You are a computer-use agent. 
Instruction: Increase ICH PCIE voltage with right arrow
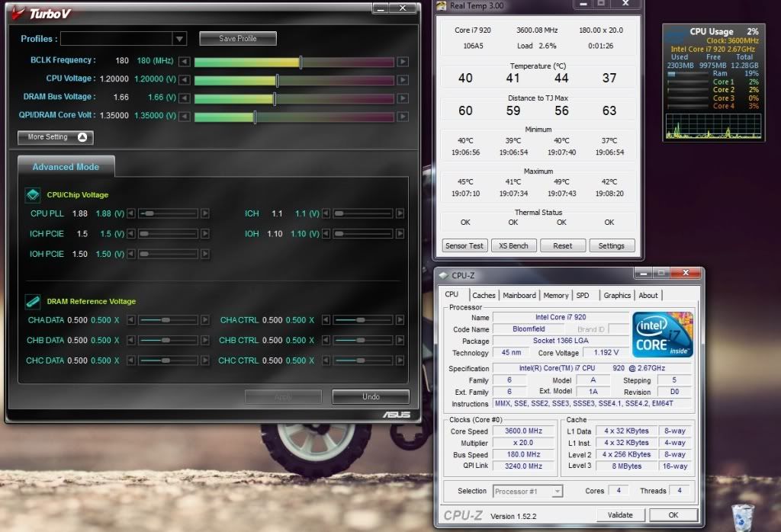[204, 233]
